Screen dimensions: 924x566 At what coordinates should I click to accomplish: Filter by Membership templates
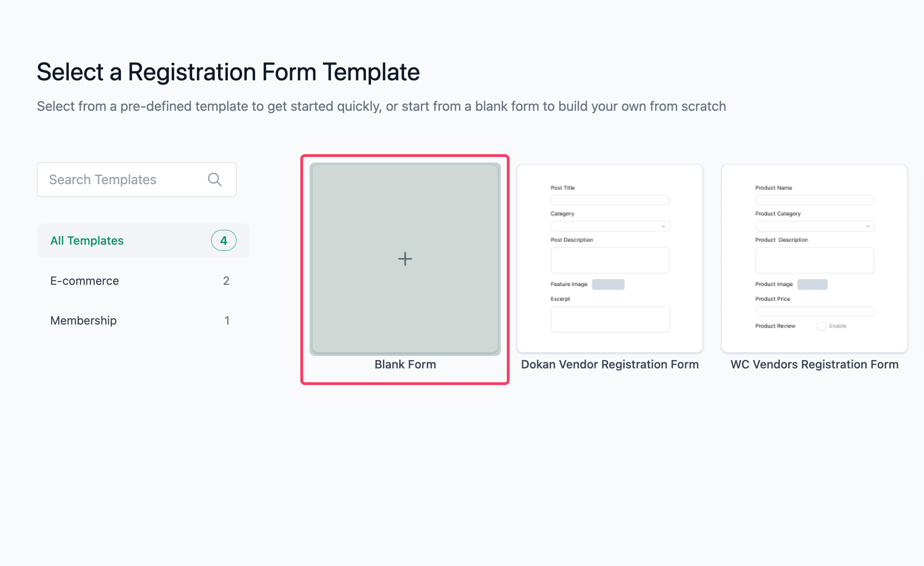[x=84, y=320]
